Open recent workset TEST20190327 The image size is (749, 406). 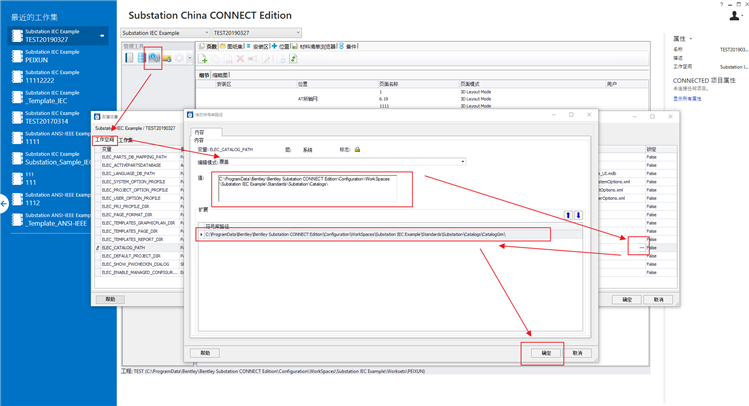click(x=58, y=36)
